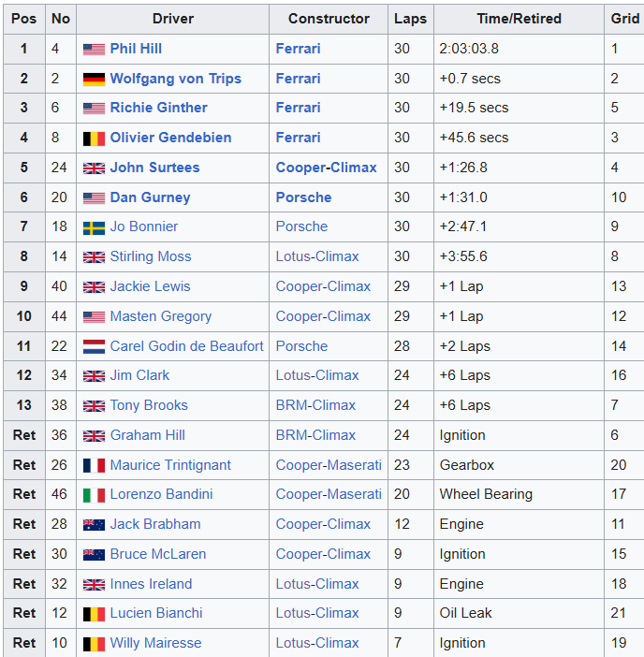
Task: Click the UK flag beside Innes Ireland
Action: pos(94,585)
